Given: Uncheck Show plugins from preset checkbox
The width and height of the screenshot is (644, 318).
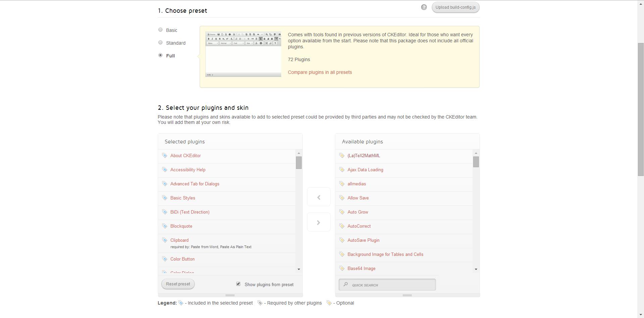Looking at the screenshot, I should pyautogui.click(x=238, y=284).
